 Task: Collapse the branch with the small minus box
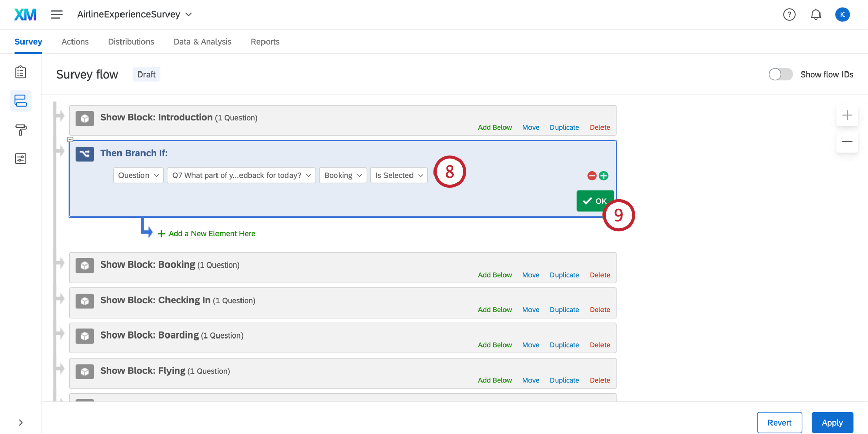[x=70, y=139]
